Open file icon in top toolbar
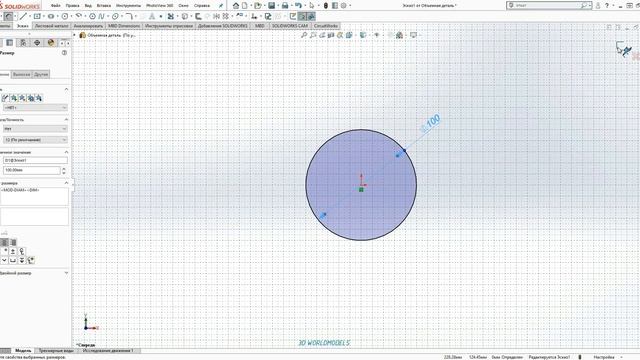640x360 pixels. (x=258, y=5)
